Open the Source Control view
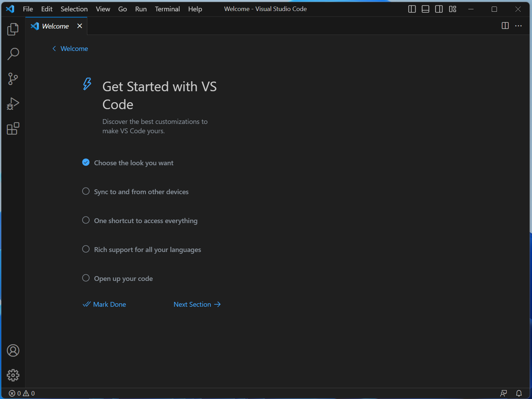The width and height of the screenshot is (532, 399). click(x=13, y=79)
